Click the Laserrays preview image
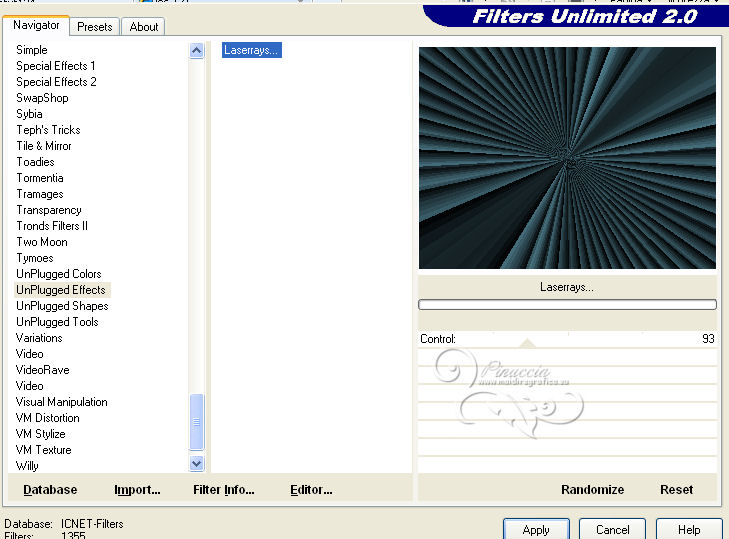Image resolution: width=729 pixels, height=539 pixels. coord(567,158)
